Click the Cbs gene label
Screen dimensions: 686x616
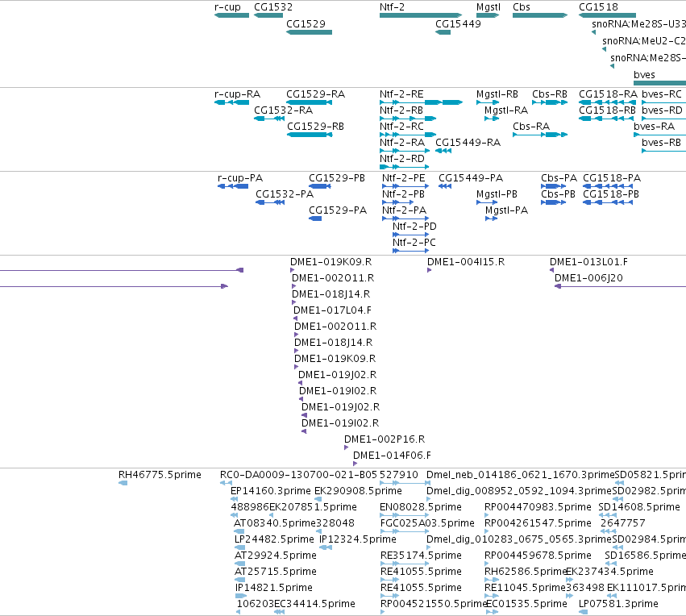tap(522, 7)
